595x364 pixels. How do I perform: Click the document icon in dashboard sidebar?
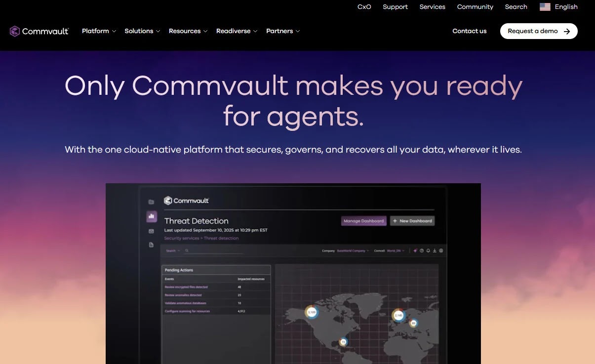click(x=151, y=245)
